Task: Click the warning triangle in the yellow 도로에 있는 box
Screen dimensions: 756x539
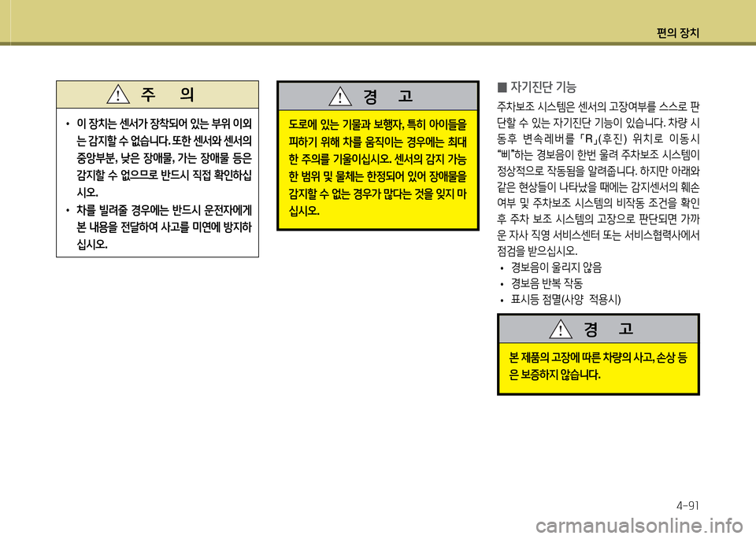Action: pos(340,96)
